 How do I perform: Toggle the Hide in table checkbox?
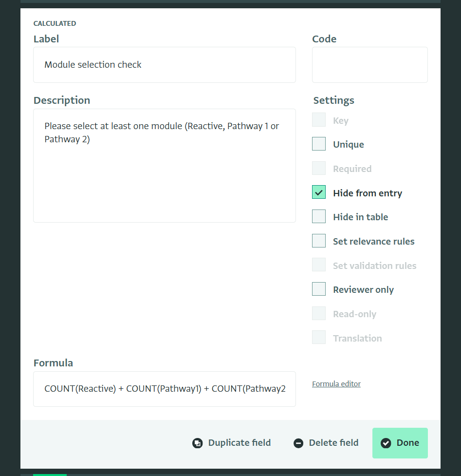pyautogui.click(x=319, y=217)
